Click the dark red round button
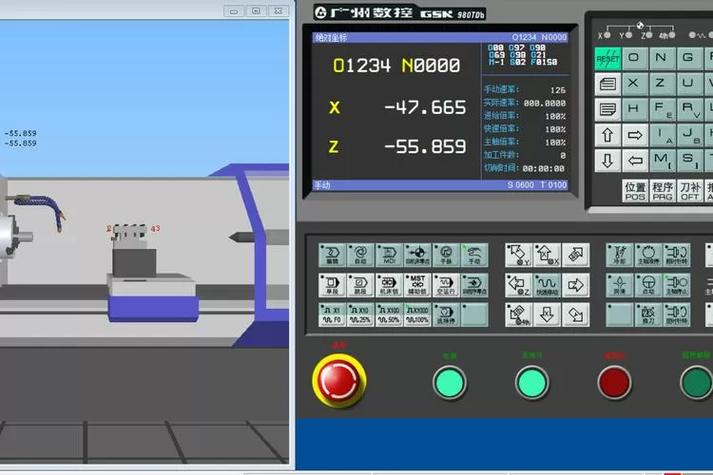Image resolution: width=713 pixels, height=475 pixels. pyautogui.click(x=614, y=383)
